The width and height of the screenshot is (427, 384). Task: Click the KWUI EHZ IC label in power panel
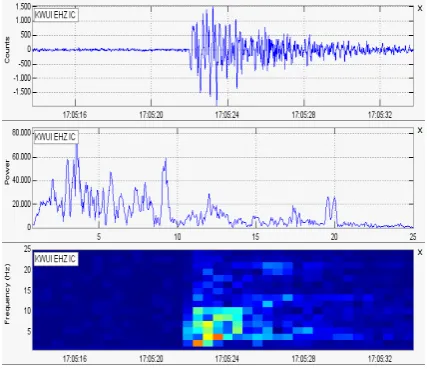[56, 137]
